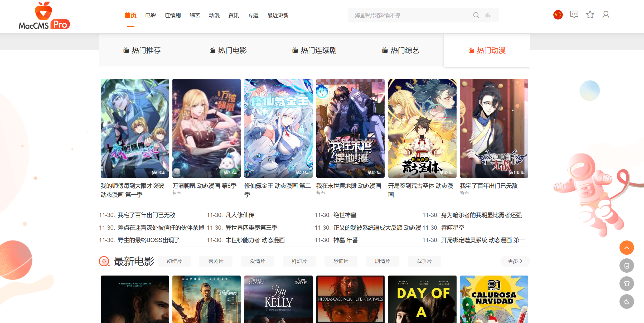Open favorites via the star icon
Screen dimensions: 644x323
pos(590,15)
